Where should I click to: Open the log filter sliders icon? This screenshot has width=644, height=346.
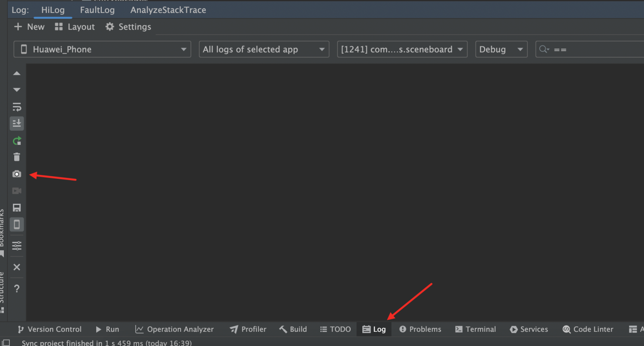[x=17, y=246]
